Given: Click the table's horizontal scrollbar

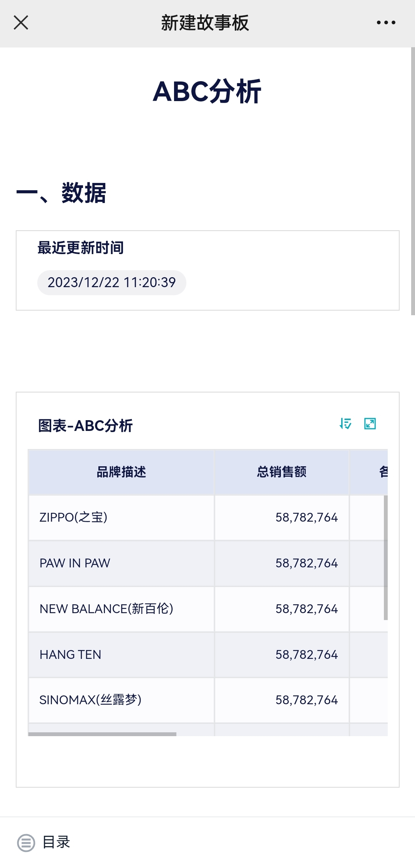Looking at the screenshot, I should 102,734.
